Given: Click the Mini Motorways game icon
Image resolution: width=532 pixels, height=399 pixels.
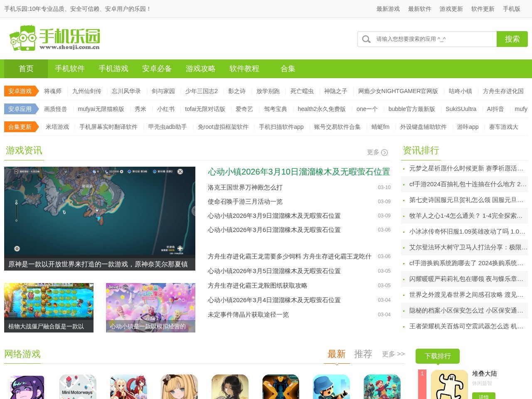Looking at the screenshot, I should (x=78, y=387).
